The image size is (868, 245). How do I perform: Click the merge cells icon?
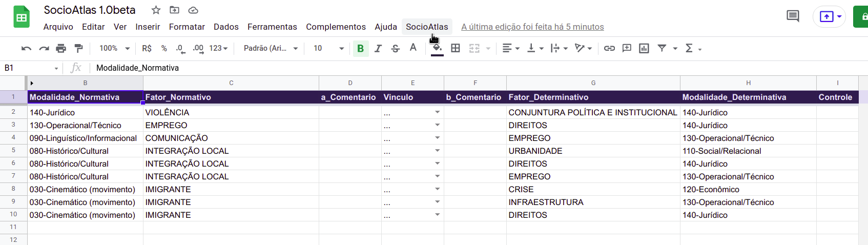tap(474, 48)
